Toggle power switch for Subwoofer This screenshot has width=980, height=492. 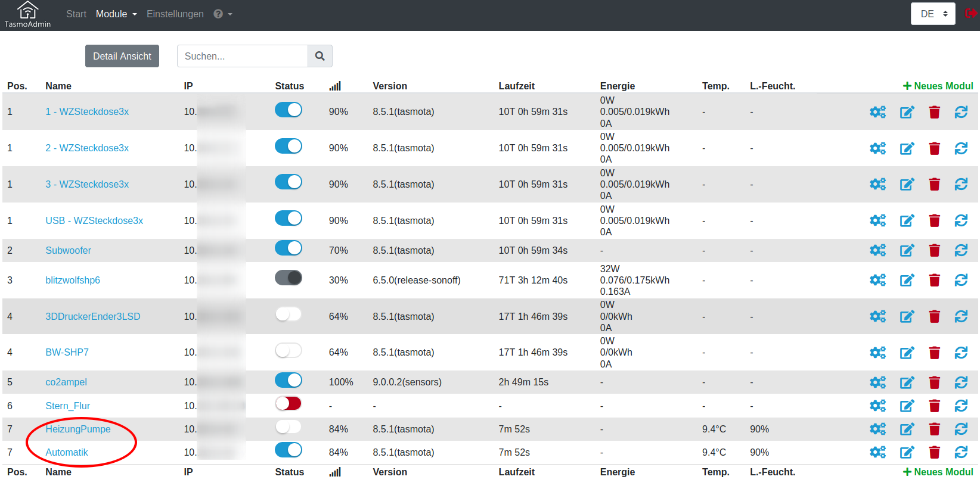coord(289,248)
